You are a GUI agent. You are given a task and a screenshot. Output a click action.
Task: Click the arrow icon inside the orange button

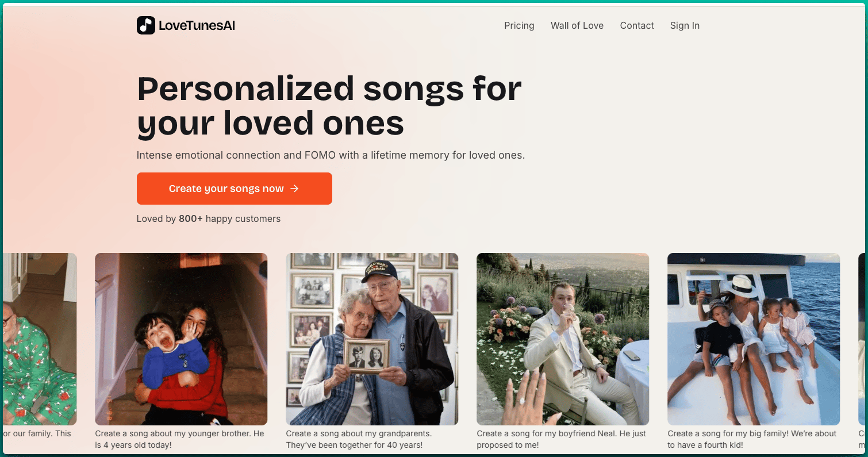[294, 189]
